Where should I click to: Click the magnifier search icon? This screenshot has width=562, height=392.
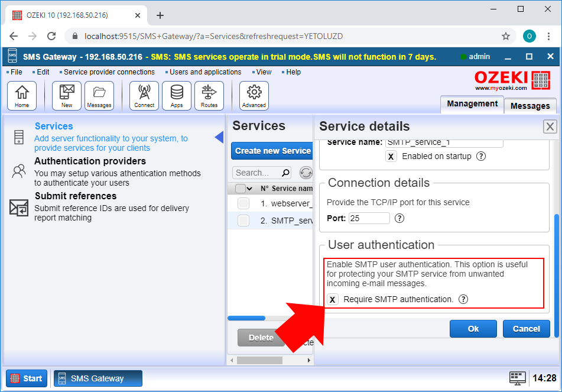(285, 173)
